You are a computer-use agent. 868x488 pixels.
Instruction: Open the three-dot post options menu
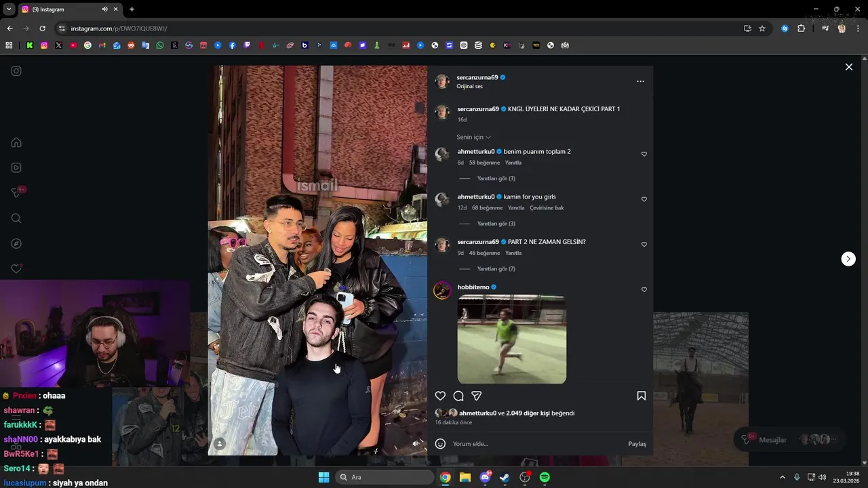pyautogui.click(x=640, y=81)
